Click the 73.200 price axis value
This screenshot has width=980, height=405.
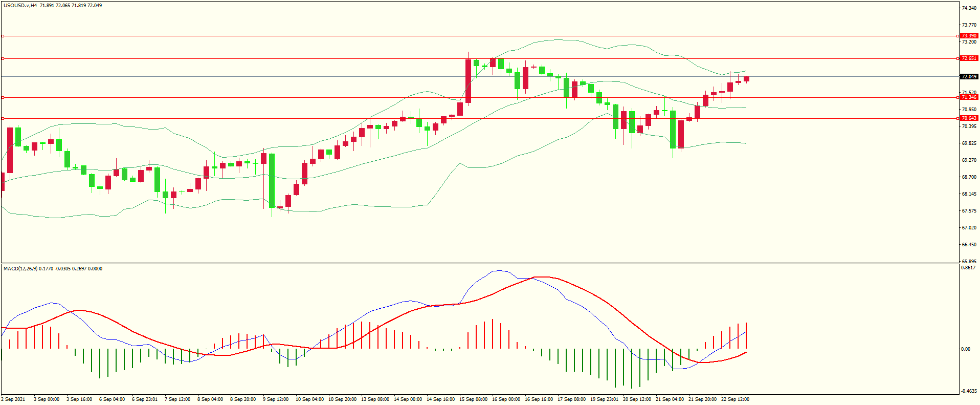pos(969,41)
